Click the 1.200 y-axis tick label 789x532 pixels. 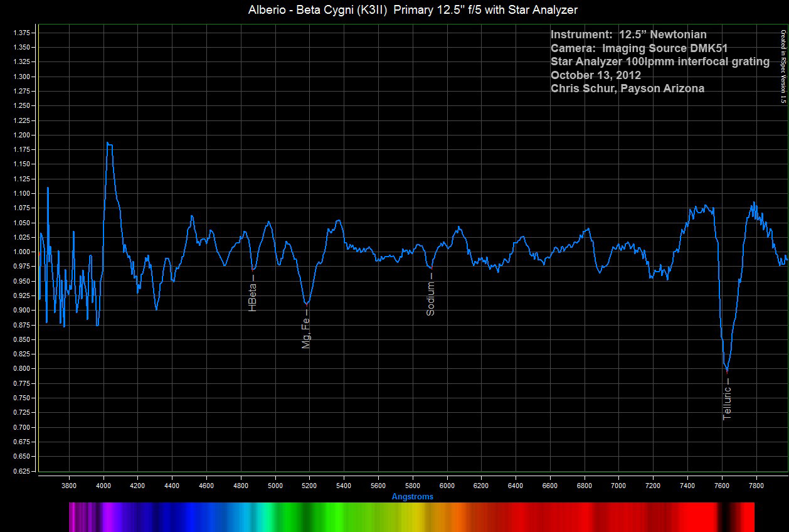click(x=22, y=135)
